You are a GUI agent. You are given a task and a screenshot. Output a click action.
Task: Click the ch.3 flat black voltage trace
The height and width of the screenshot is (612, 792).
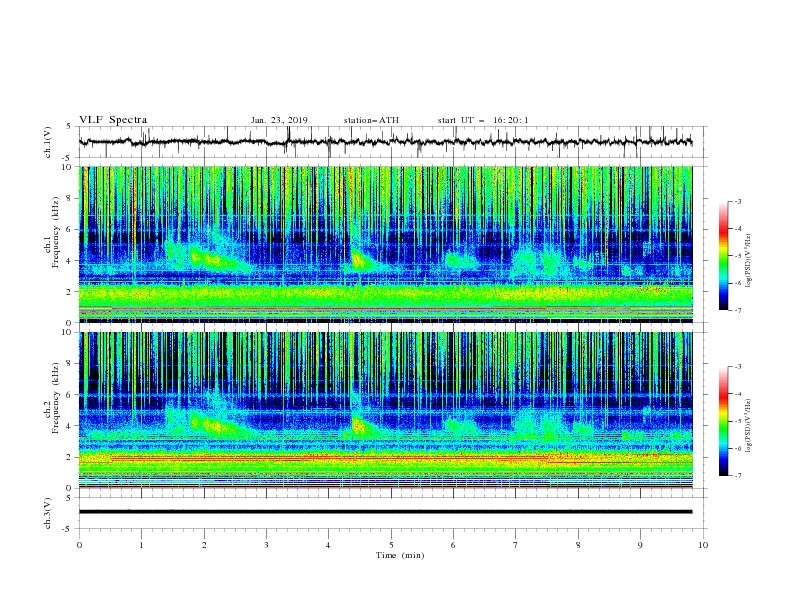tap(385, 512)
